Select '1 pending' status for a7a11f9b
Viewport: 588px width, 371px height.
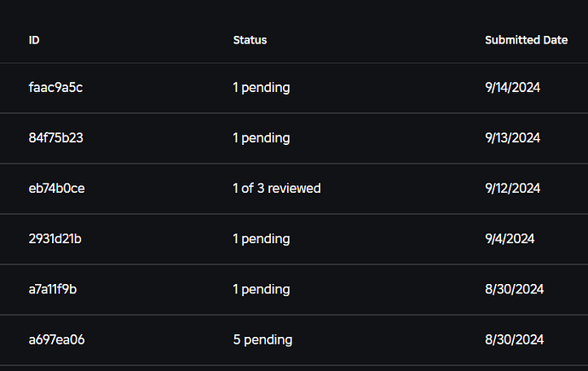(262, 290)
